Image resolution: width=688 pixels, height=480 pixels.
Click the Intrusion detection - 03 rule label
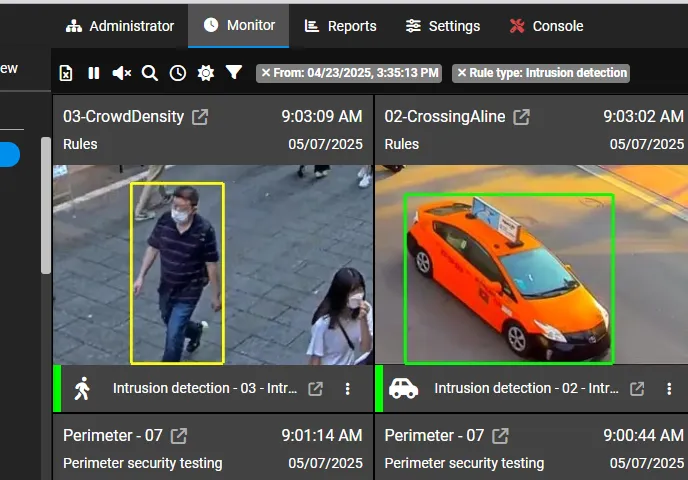(205, 388)
